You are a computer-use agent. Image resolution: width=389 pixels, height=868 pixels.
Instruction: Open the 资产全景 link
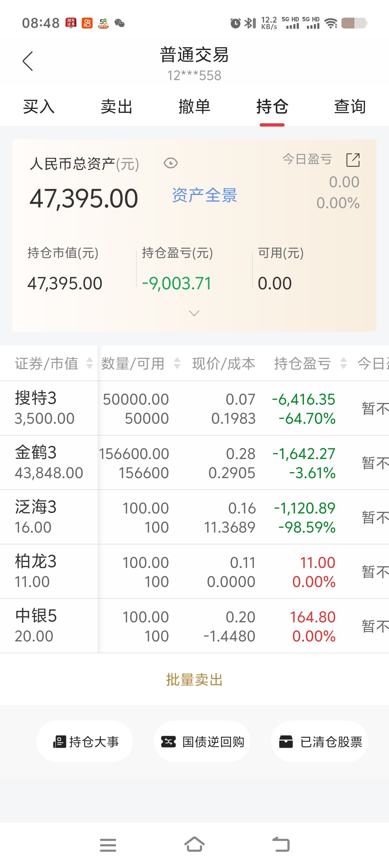pyautogui.click(x=204, y=195)
